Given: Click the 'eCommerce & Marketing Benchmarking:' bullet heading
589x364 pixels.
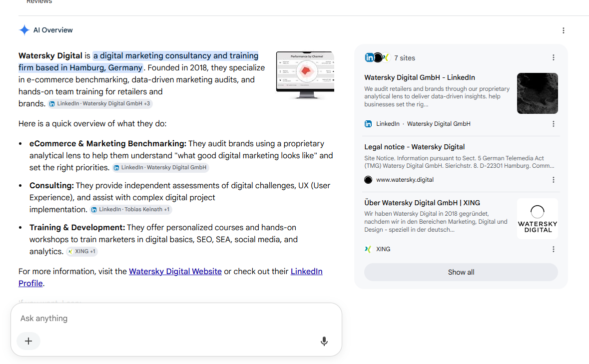Looking at the screenshot, I should [108, 144].
